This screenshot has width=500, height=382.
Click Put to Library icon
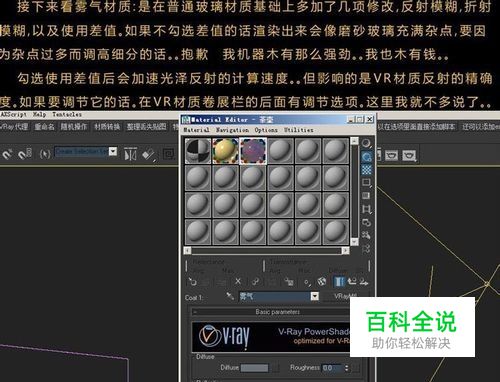point(289,282)
